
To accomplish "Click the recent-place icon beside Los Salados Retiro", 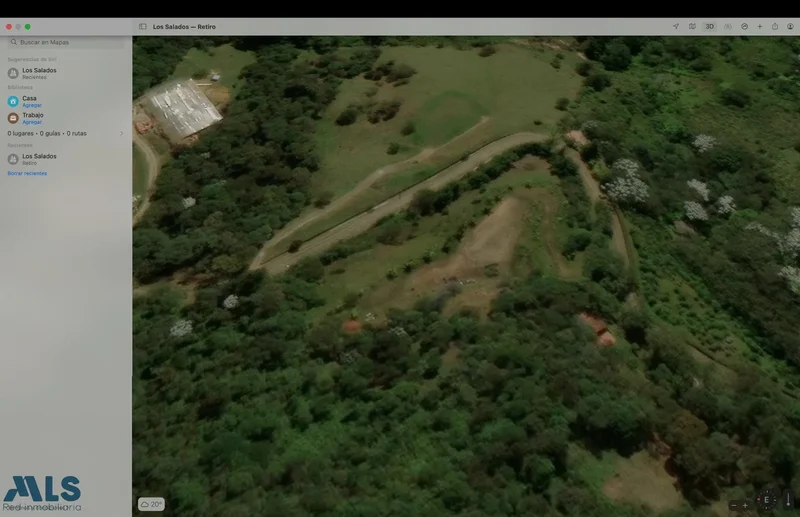I will pyautogui.click(x=13, y=159).
